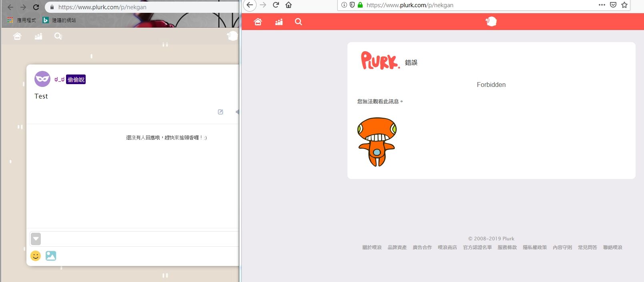Open the 品牌資產 footer link

(x=397, y=248)
